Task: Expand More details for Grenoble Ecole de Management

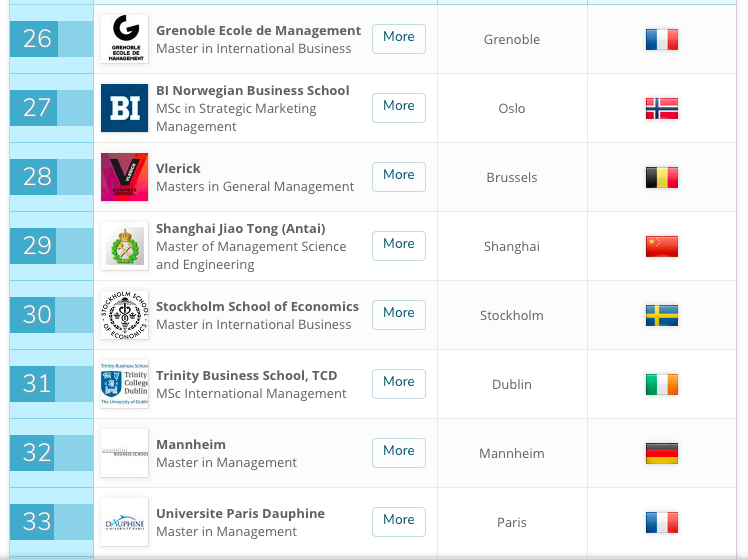Action: 398,37
